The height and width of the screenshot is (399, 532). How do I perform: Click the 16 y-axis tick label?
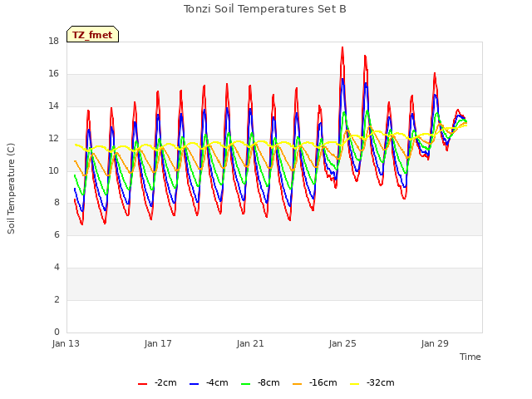click(x=53, y=74)
